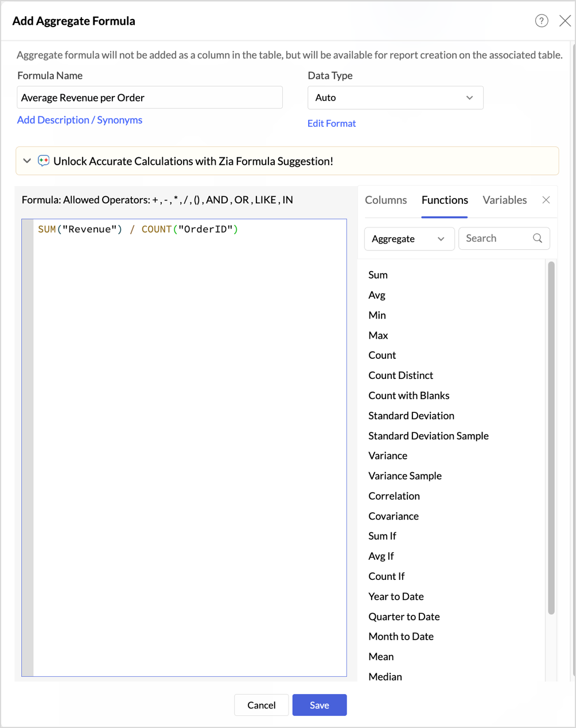Image resolution: width=576 pixels, height=728 pixels.
Task: Close the Add Aggregate Formula dialog
Action: (x=565, y=21)
